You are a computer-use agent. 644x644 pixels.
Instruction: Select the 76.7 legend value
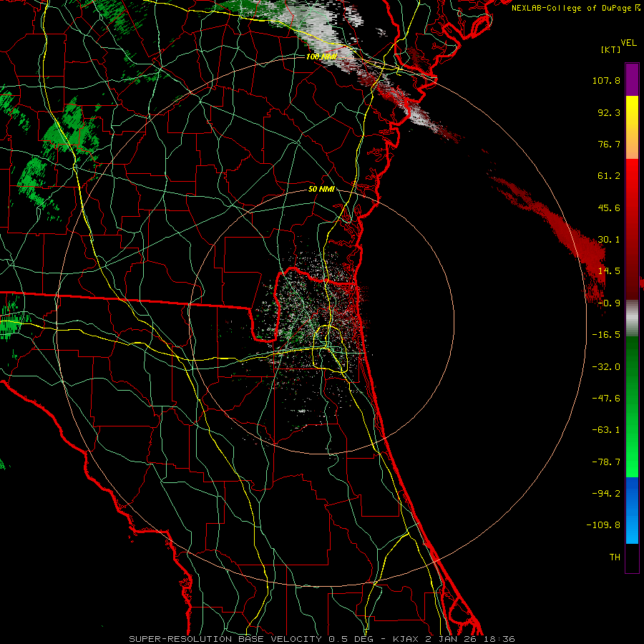(x=609, y=144)
